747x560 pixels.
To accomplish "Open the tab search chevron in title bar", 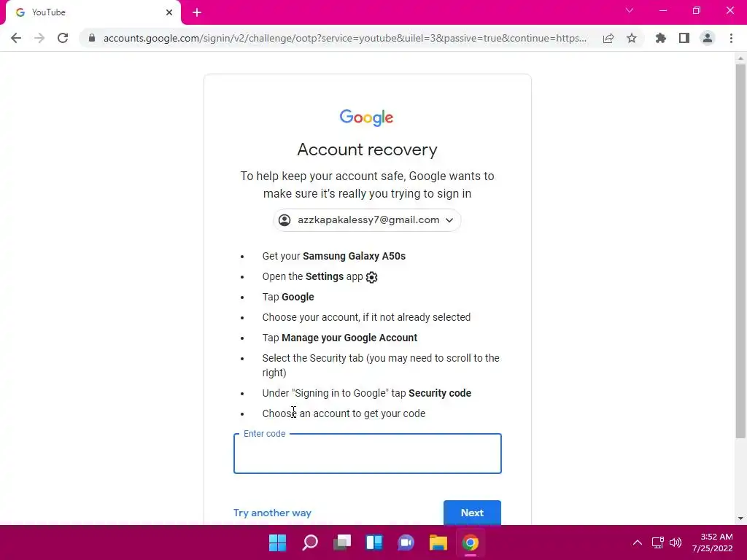I will coord(630,10).
